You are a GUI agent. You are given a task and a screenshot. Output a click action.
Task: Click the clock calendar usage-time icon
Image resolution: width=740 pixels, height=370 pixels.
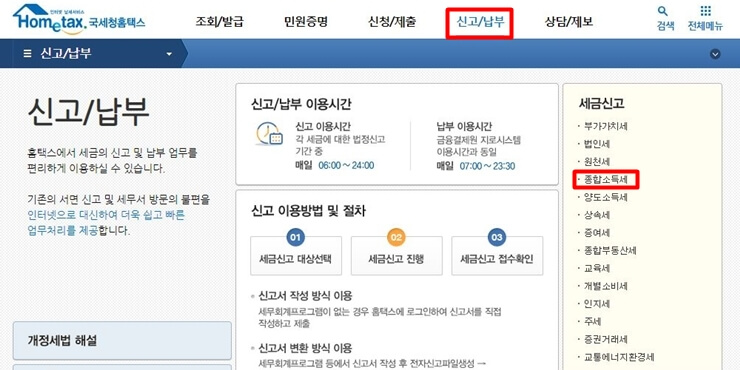(269, 134)
